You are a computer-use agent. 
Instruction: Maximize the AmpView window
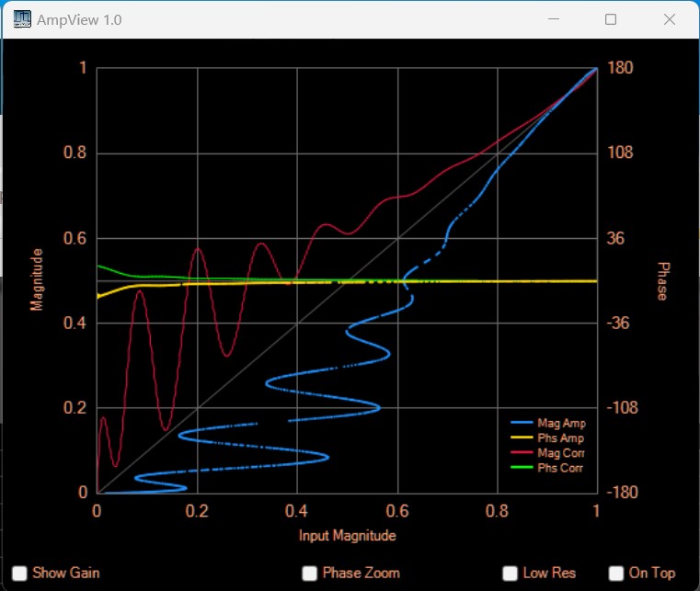point(611,19)
